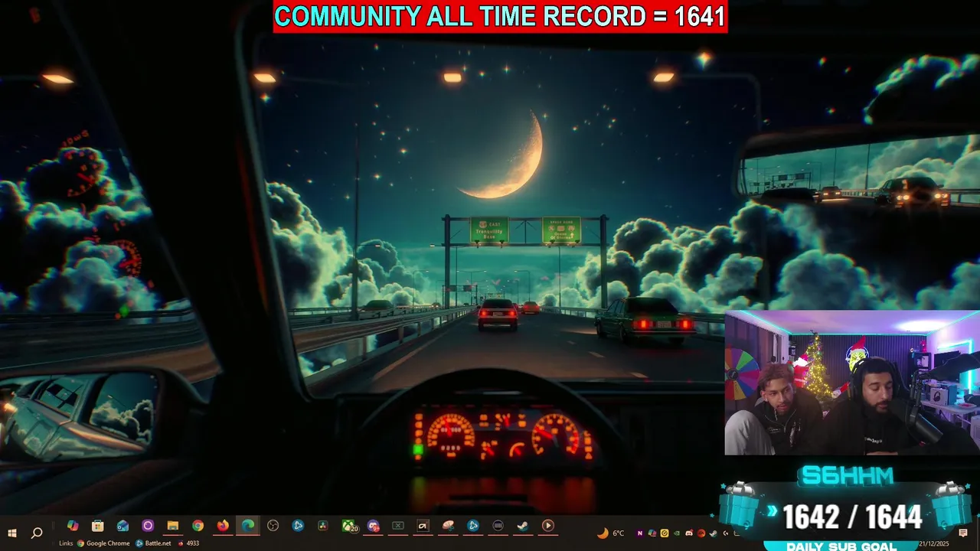Click Google Chrome link in Links toolbar

point(103,543)
